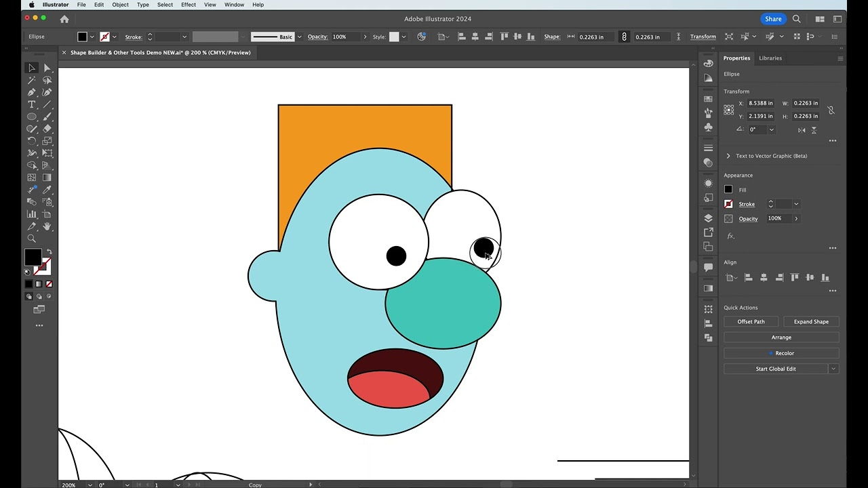This screenshot has width=868, height=488.
Task: Select the Hand tool
Action: 47,226
